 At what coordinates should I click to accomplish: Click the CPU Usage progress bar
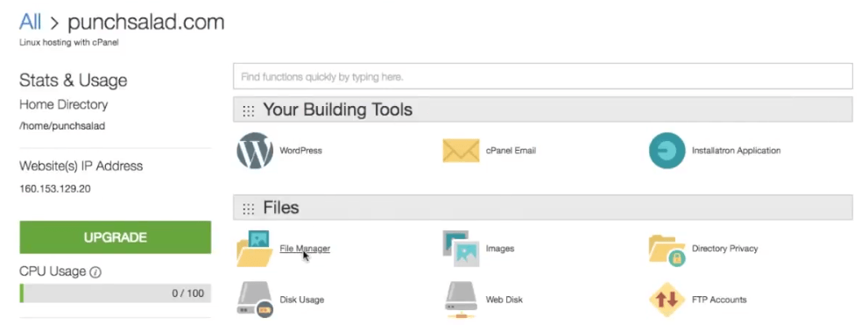coord(115,293)
